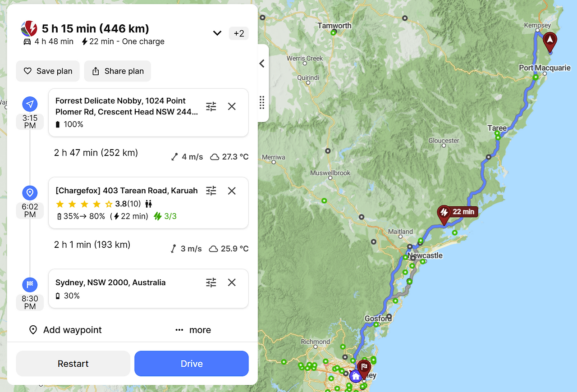Click the 2 h 1 min (193 km) leg

click(92, 245)
